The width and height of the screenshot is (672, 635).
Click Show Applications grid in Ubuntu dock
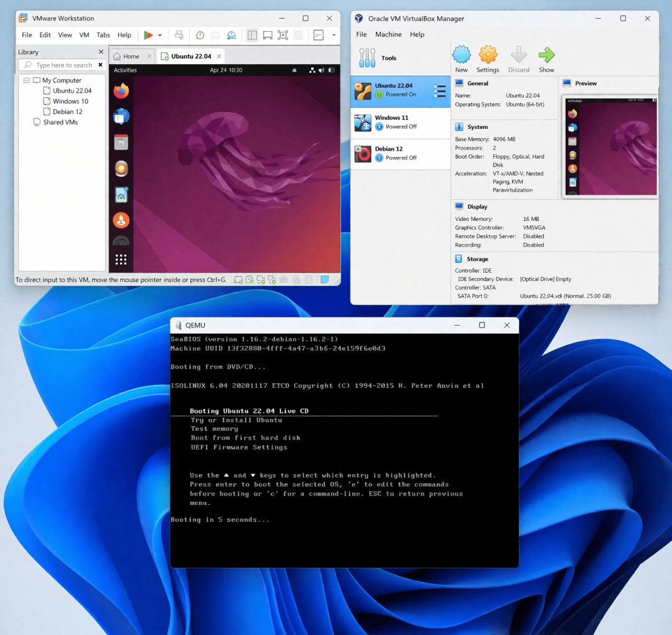pyautogui.click(x=121, y=260)
